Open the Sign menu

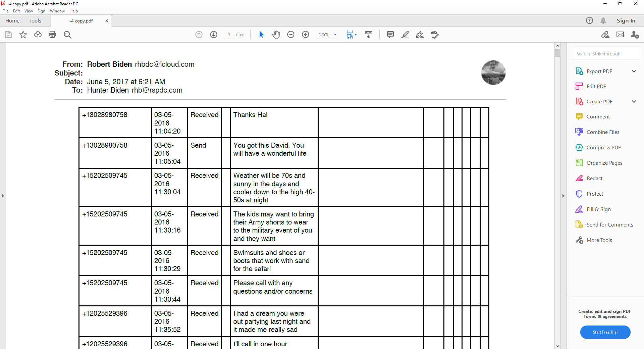(41, 11)
